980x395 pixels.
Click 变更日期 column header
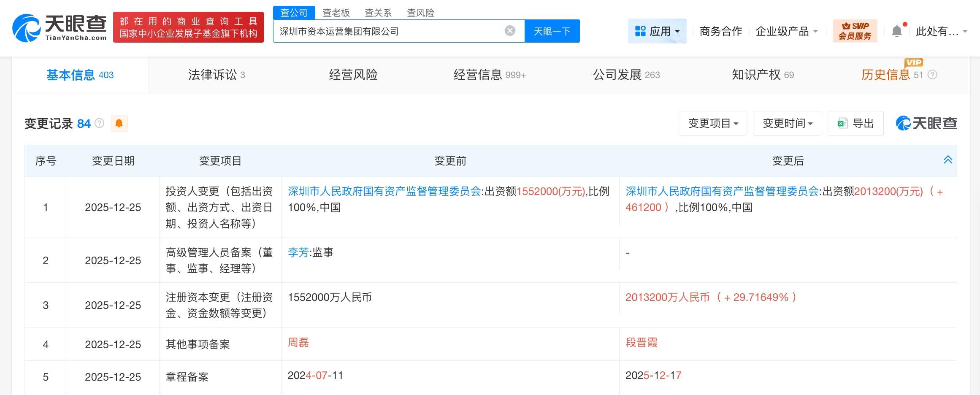[113, 161]
